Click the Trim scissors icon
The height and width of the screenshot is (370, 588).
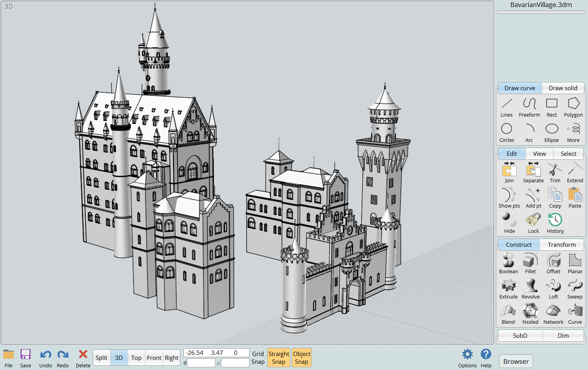[x=555, y=173]
